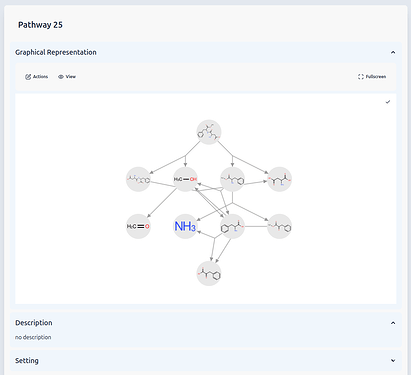Open the View menu
This screenshot has height=375, width=411.
pyautogui.click(x=67, y=77)
